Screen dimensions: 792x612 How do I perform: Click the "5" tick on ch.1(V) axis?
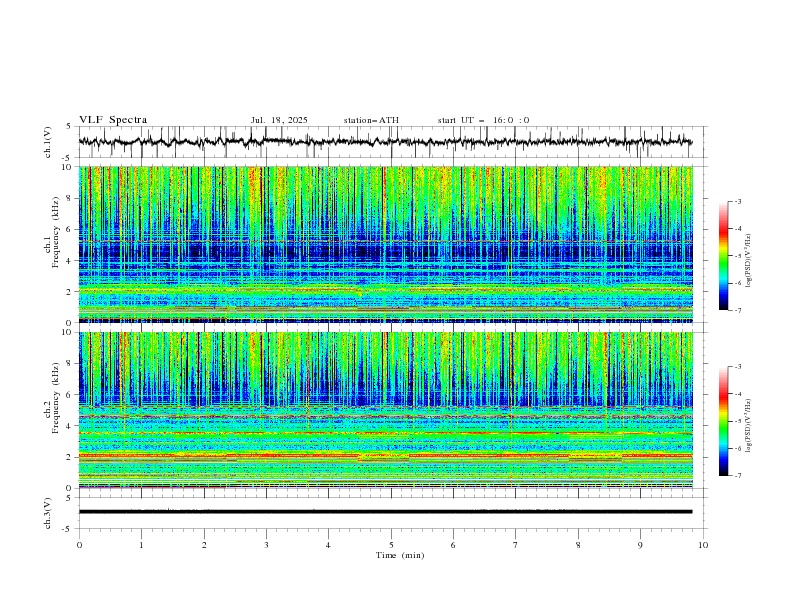pos(69,127)
